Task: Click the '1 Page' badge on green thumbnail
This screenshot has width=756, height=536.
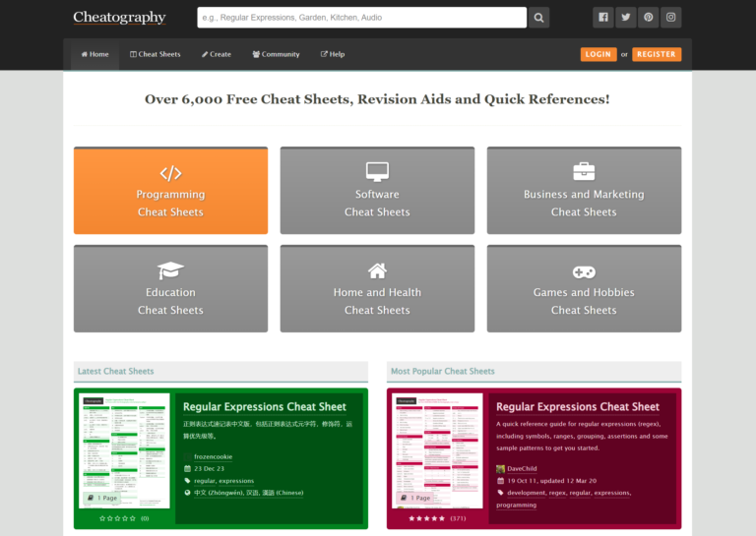Action: (102, 498)
